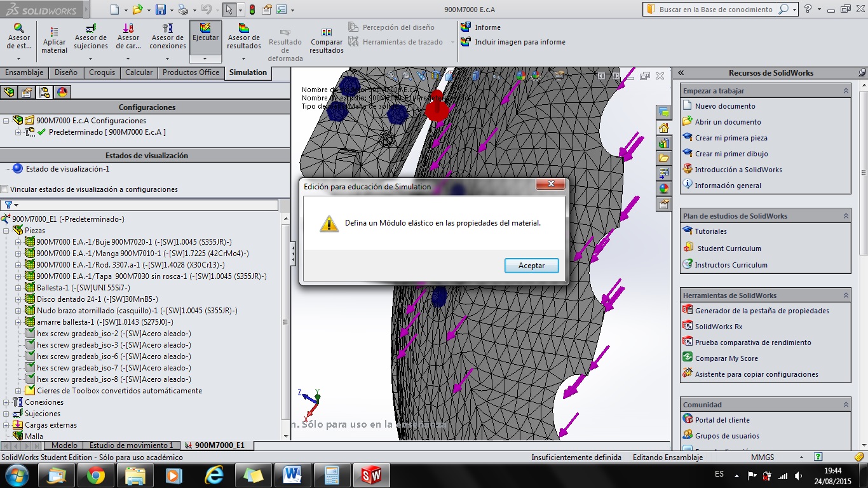
Task: Switch to the Croquis tab
Action: tap(102, 72)
